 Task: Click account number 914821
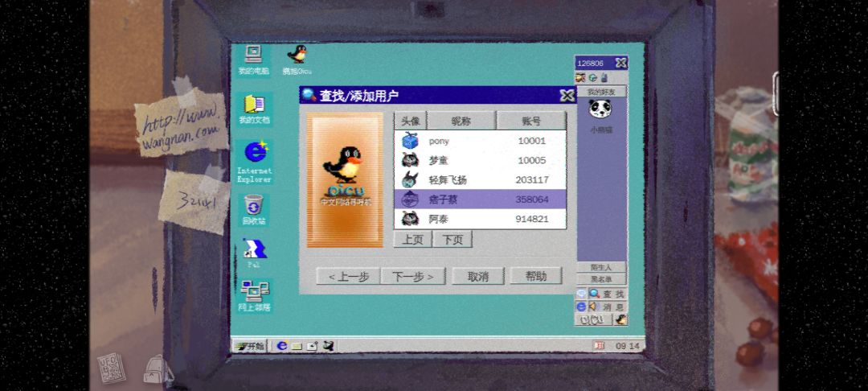click(532, 219)
